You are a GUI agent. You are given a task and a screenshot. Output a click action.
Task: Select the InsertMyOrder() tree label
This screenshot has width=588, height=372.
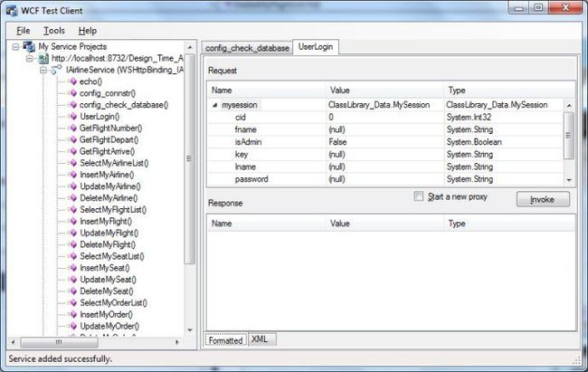[x=106, y=314]
